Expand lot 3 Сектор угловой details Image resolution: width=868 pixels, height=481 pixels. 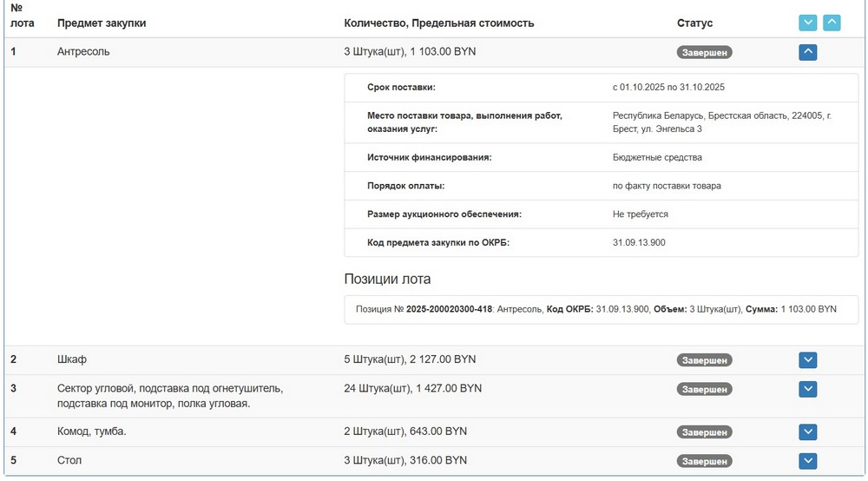point(807,389)
